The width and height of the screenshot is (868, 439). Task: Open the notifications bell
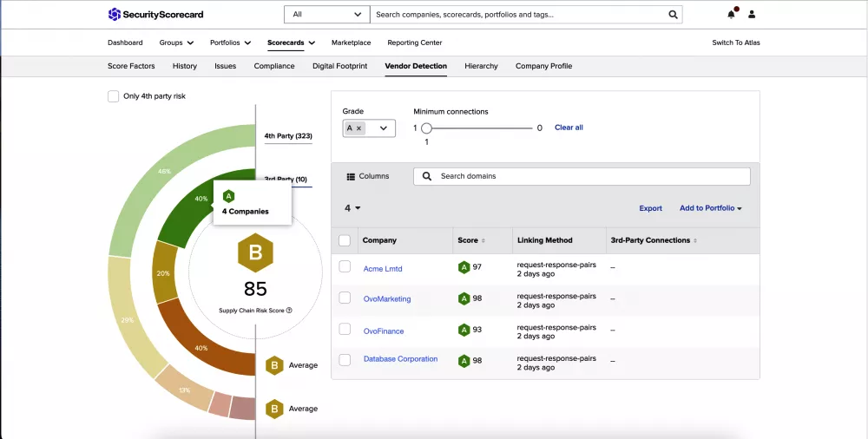(731, 15)
